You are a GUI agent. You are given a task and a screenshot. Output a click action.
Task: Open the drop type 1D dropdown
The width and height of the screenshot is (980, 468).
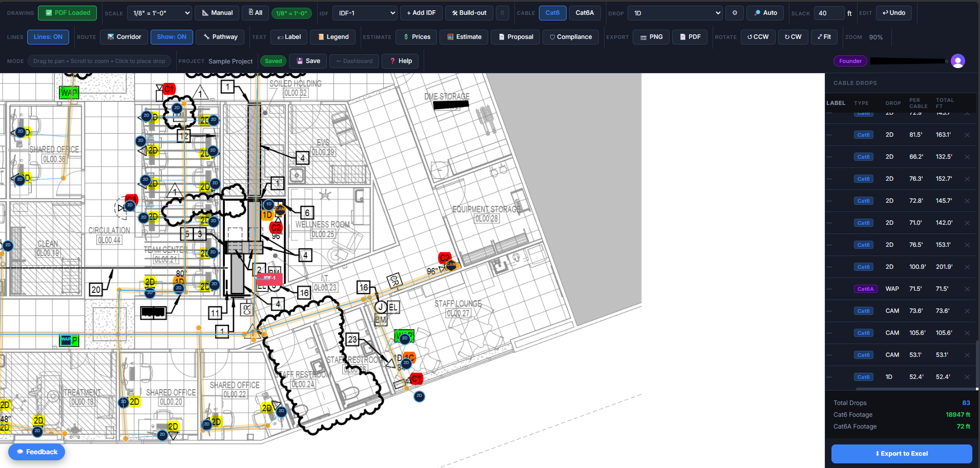click(675, 13)
